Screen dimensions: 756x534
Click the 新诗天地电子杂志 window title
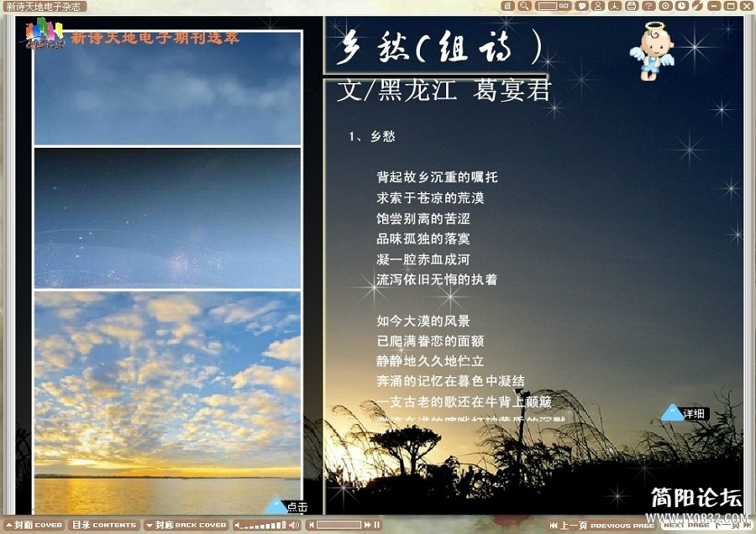(x=43, y=6)
